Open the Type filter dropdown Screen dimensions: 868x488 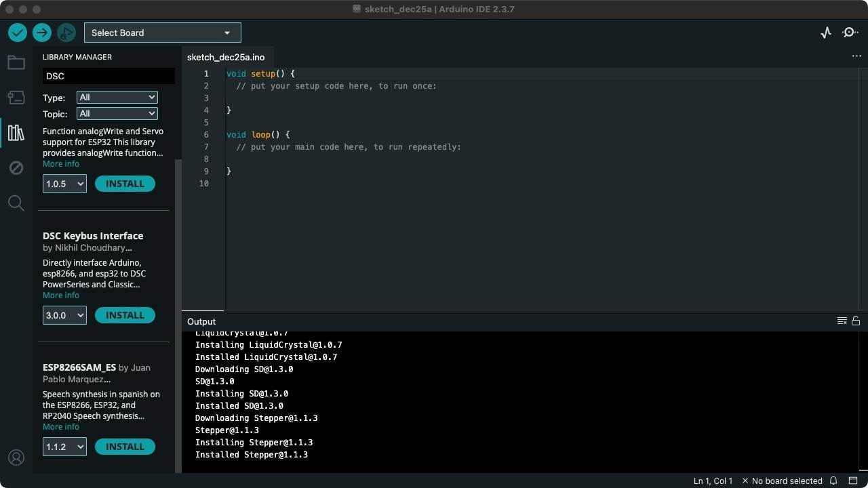[117, 97]
